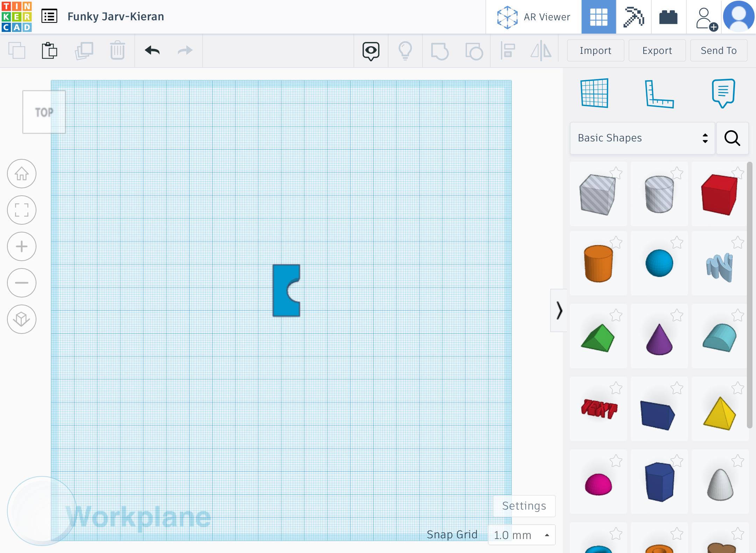Switch to Bricks mode tab
The width and height of the screenshot is (756, 553).
(x=668, y=17)
